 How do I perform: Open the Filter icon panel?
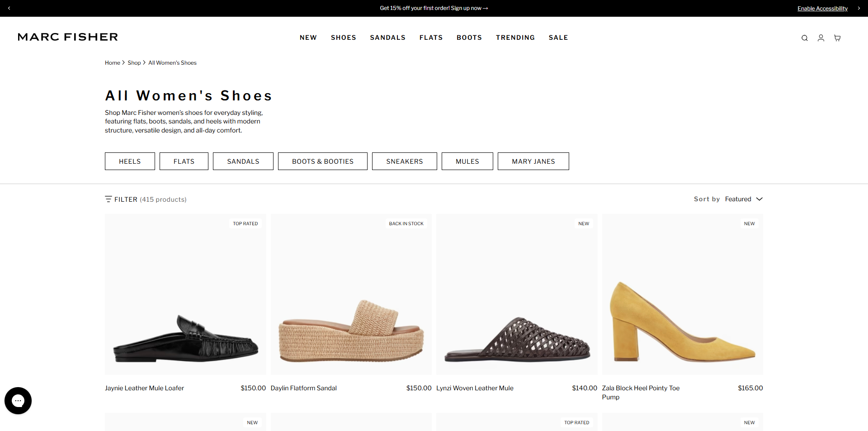click(108, 199)
